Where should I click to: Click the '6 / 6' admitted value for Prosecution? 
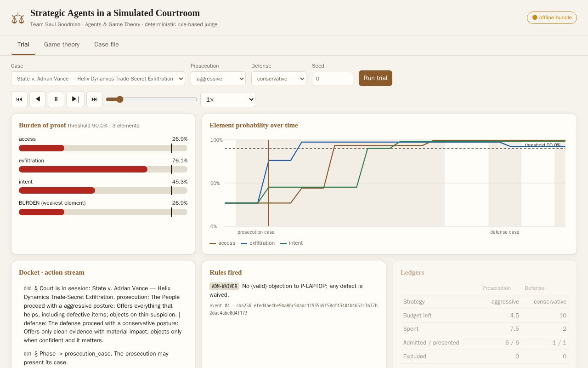[x=512, y=343]
